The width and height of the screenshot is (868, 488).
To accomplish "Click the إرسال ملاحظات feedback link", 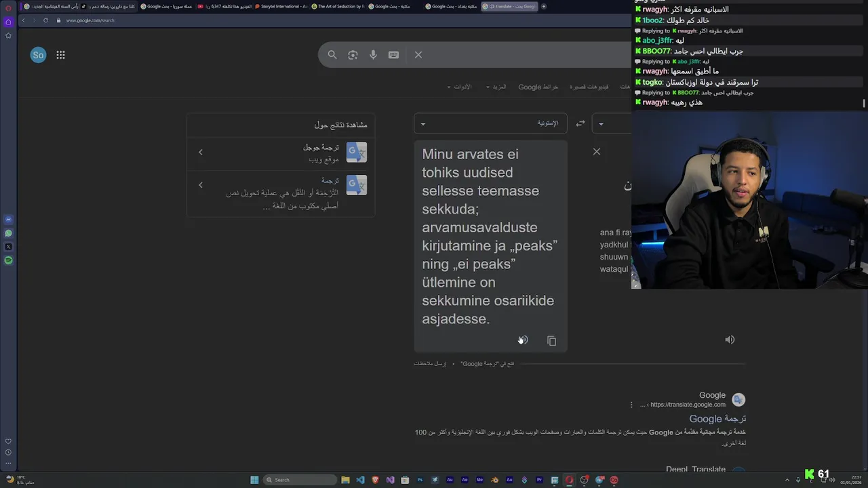I will coord(430,364).
